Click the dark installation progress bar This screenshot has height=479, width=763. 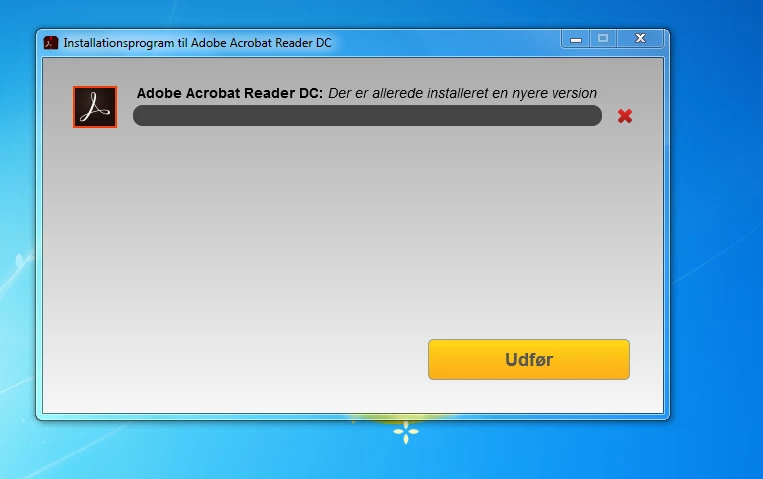(367, 116)
